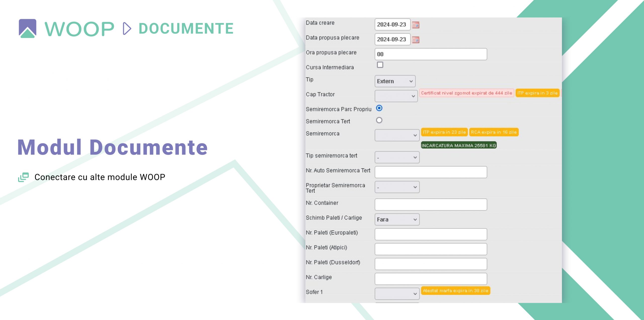The width and height of the screenshot is (644, 320).
Task: Click the Nr. Container input field
Action: [431, 205]
